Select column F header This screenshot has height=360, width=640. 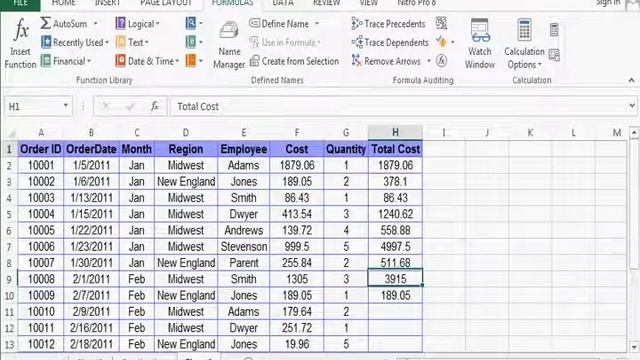297,133
